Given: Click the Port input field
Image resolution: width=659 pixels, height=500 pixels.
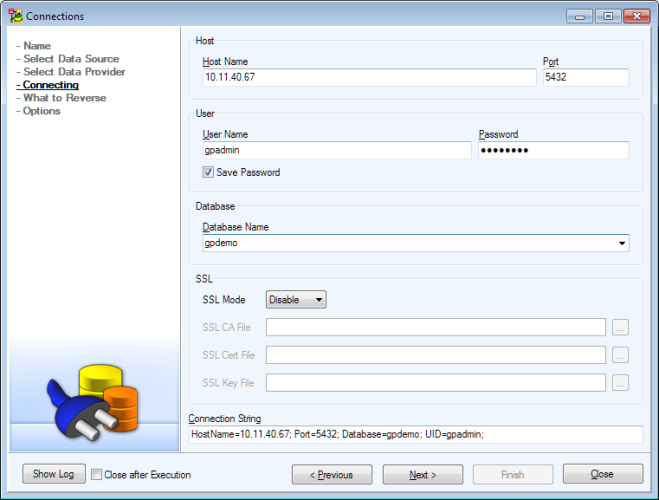Looking at the screenshot, I should click(x=586, y=77).
